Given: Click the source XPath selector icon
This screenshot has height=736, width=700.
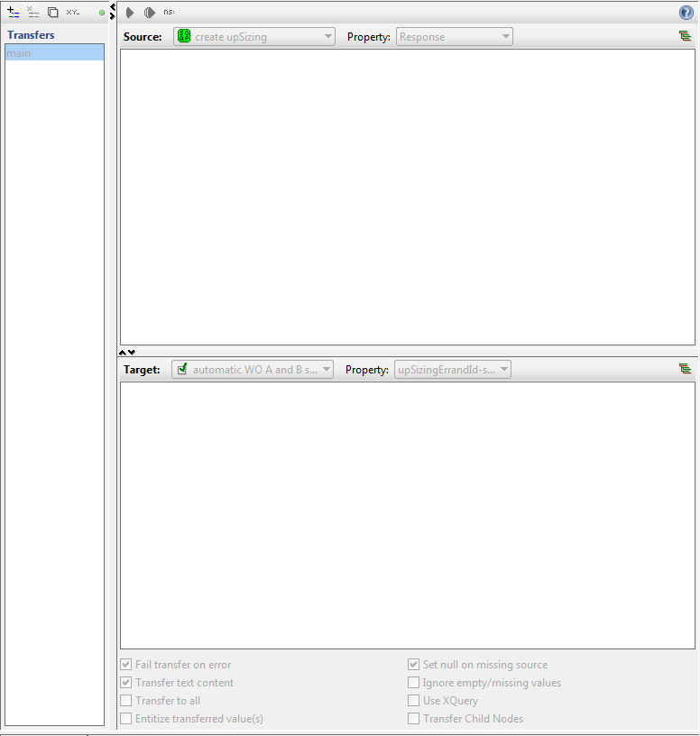Looking at the screenshot, I should click(x=686, y=36).
